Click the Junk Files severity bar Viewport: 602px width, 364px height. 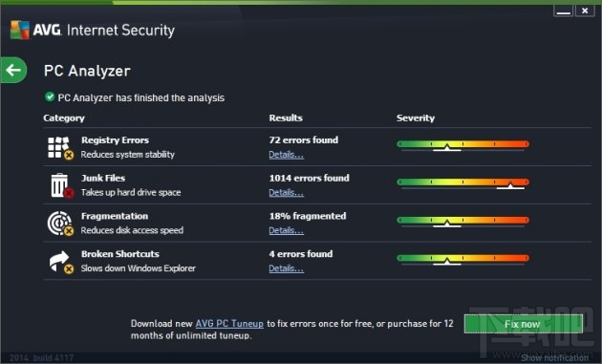coord(462,182)
